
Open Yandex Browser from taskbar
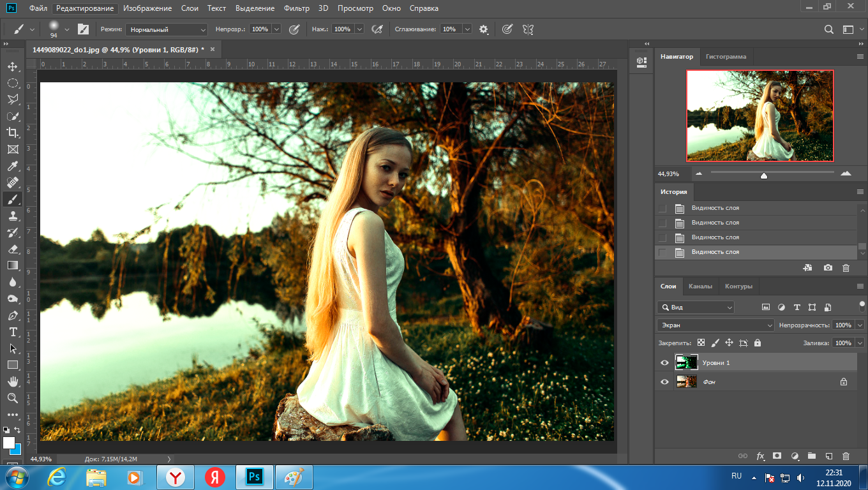coord(175,477)
